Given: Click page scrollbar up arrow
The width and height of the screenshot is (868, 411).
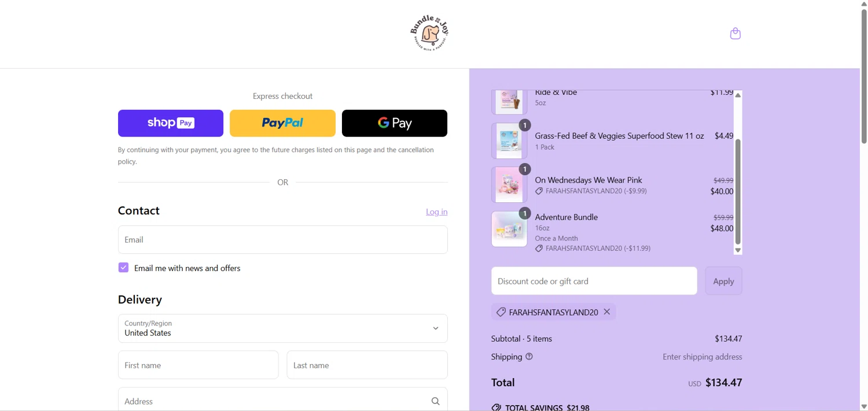Looking at the screenshot, I should (864, 4).
